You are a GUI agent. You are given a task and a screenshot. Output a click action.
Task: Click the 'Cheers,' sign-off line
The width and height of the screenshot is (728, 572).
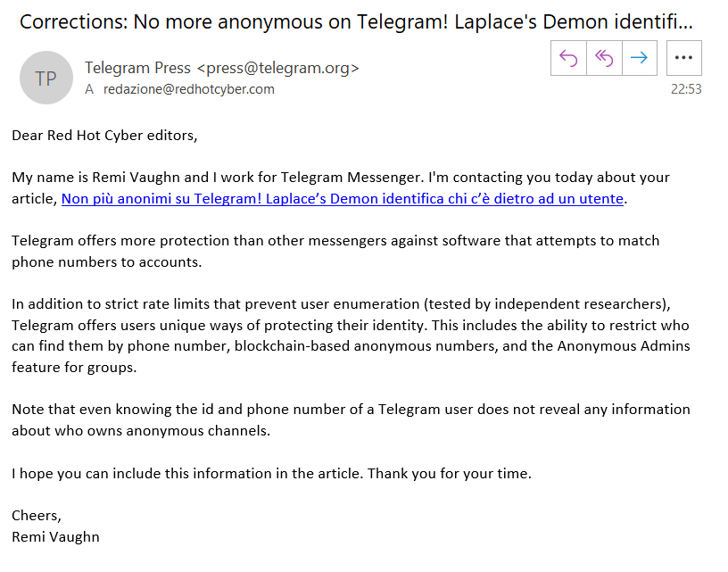click(36, 515)
